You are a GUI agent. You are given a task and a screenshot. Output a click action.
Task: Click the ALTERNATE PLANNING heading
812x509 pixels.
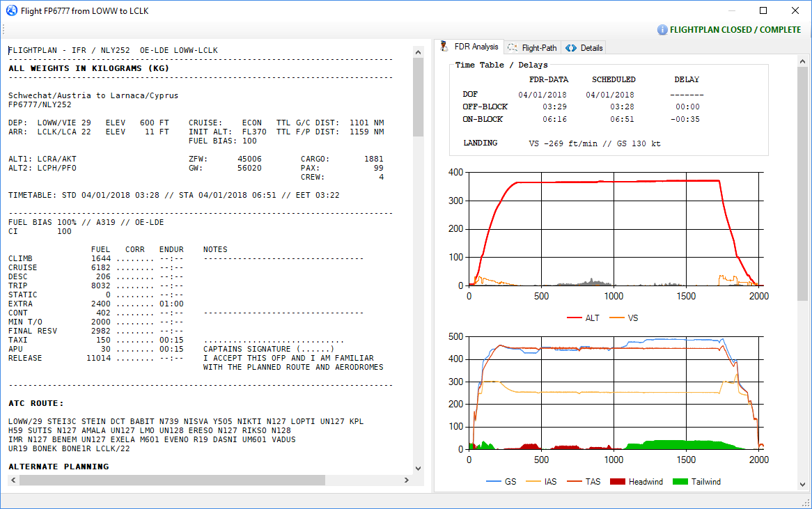(58, 467)
